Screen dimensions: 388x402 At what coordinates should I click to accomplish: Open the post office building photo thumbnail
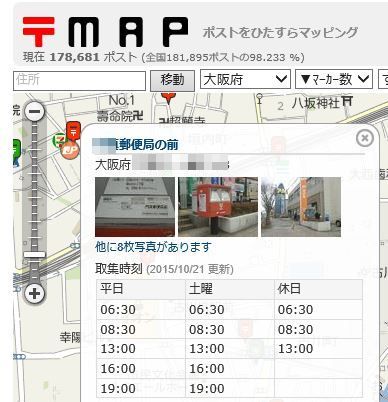(x=301, y=207)
